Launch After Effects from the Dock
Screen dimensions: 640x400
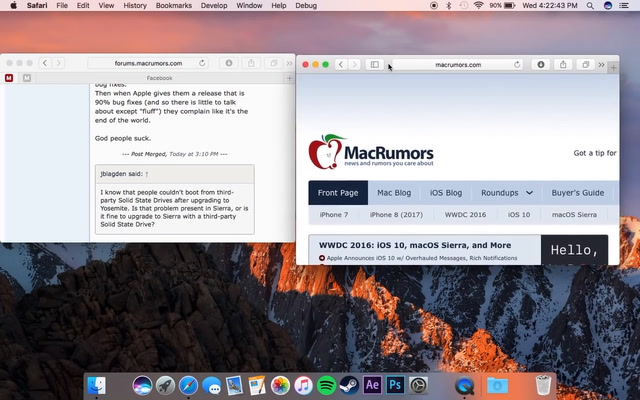(x=372, y=385)
